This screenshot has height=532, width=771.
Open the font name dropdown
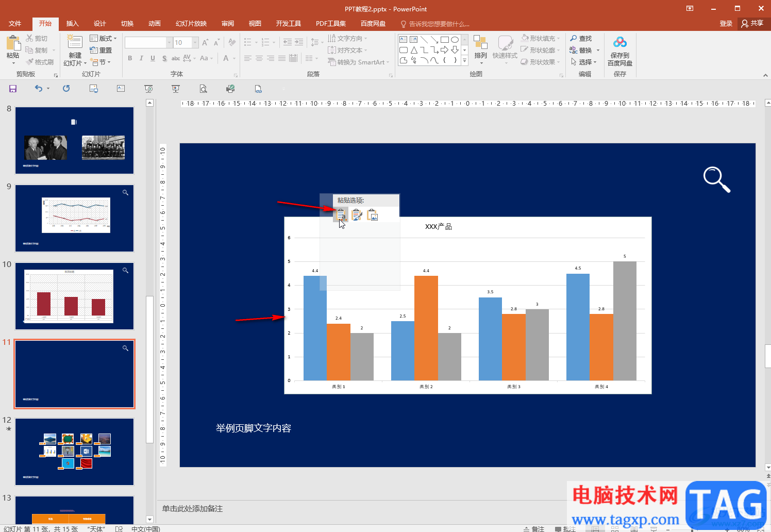coord(169,43)
